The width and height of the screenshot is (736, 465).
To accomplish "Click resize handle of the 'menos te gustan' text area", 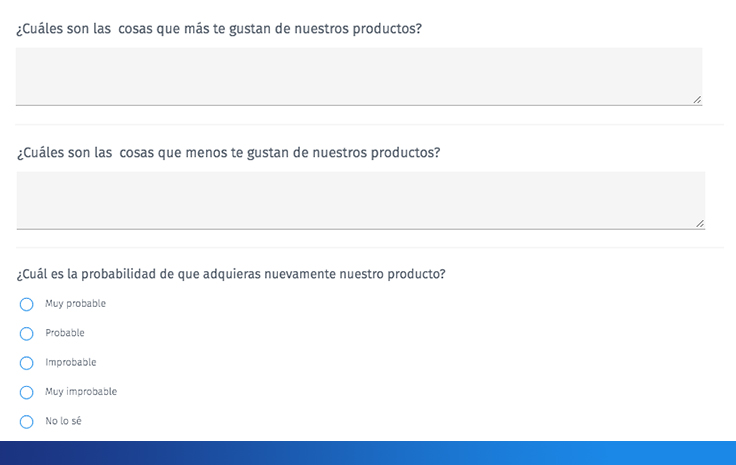I will pos(700,223).
